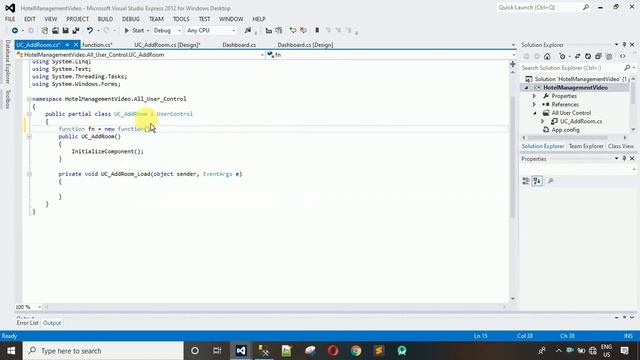The width and height of the screenshot is (640, 360).
Task: Click Solution Explorer Collapse All icon
Action: pyautogui.click(x=598, y=56)
